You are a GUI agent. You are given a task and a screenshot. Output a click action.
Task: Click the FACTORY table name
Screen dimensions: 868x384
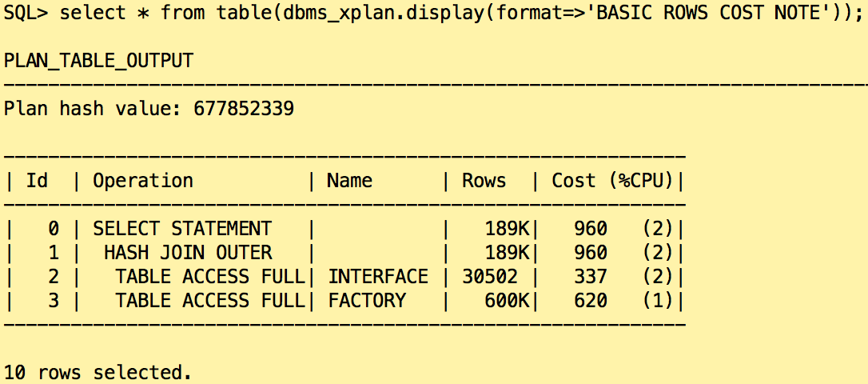367,300
